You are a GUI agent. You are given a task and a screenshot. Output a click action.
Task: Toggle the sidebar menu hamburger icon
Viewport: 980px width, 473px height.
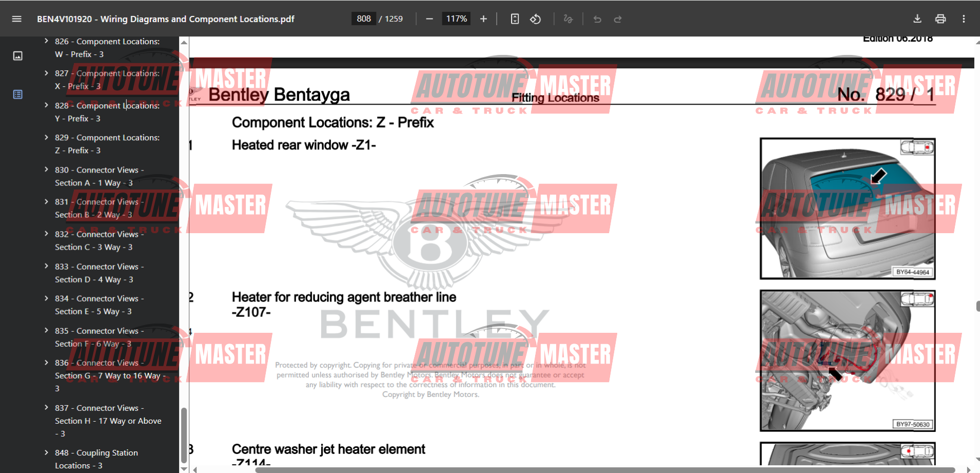[x=16, y=19]
